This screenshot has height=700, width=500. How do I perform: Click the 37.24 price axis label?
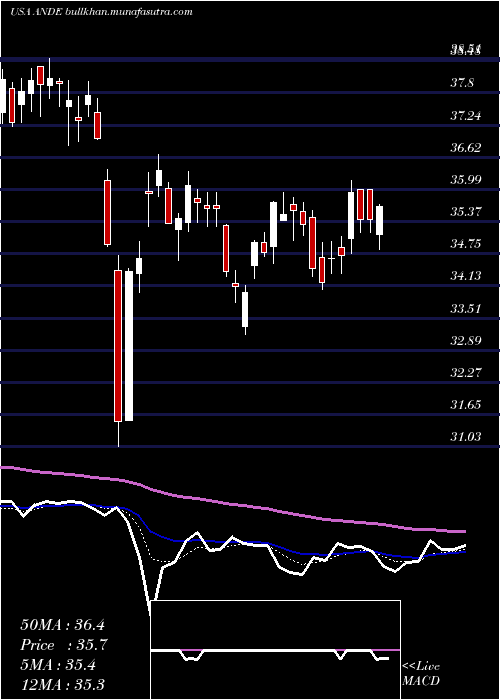click(465, 116)
